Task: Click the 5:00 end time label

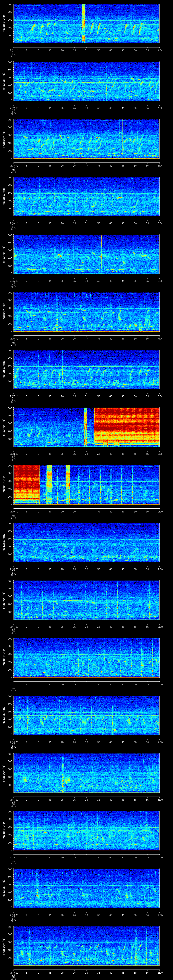Action: [160, 223]
